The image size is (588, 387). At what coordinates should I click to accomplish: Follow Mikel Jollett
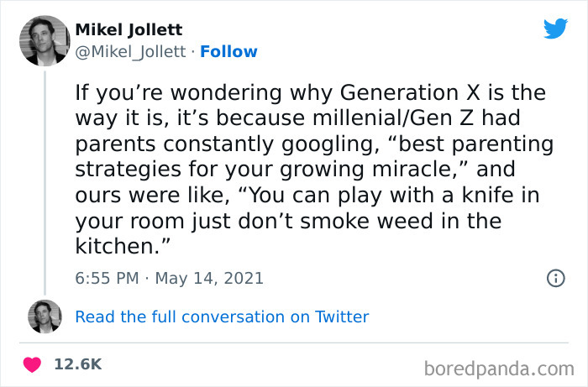228,51
